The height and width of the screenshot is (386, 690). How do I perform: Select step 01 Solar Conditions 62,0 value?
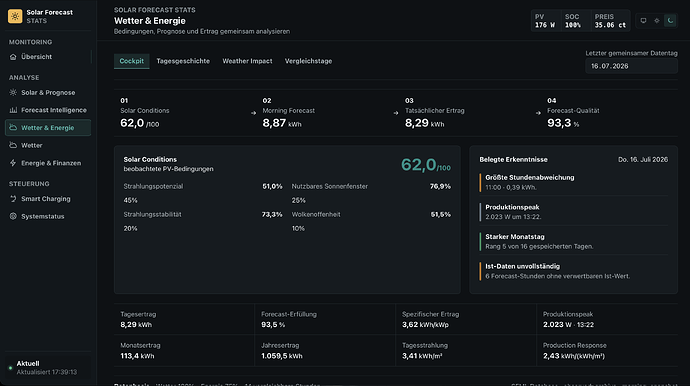(x=140, y=123)
